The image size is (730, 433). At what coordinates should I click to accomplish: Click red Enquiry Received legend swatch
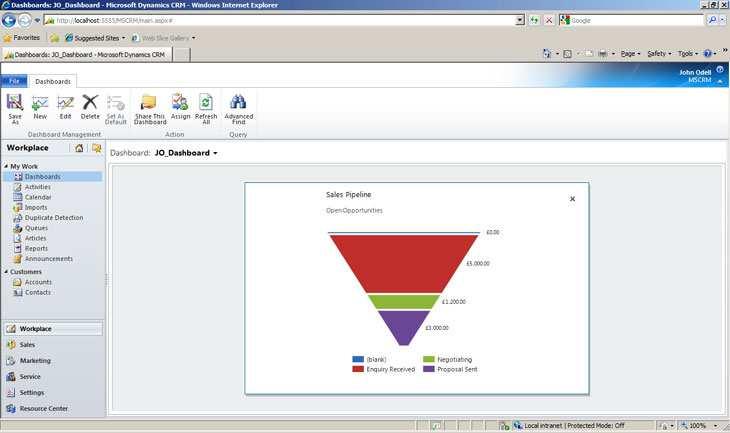pos(358,369)
